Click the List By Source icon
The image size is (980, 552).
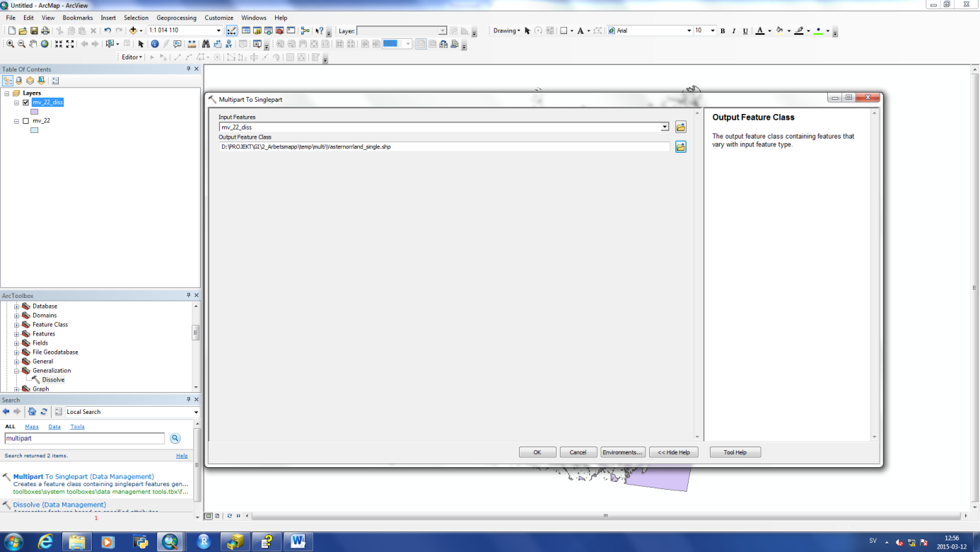19,81
